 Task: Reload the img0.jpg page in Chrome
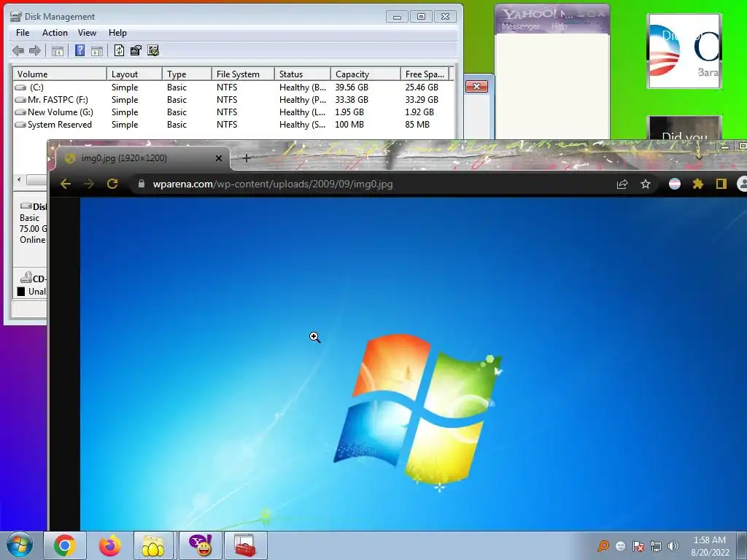(112, 184)
